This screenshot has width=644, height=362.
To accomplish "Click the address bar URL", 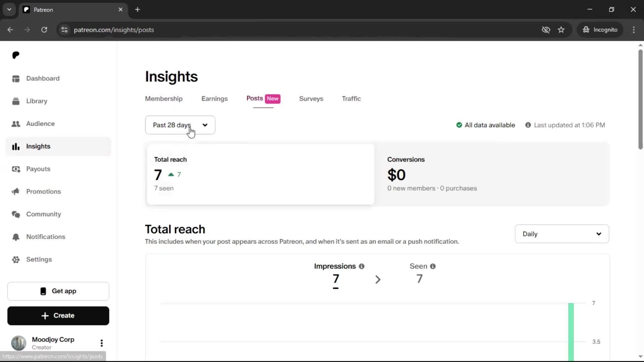I will point(114,30).
